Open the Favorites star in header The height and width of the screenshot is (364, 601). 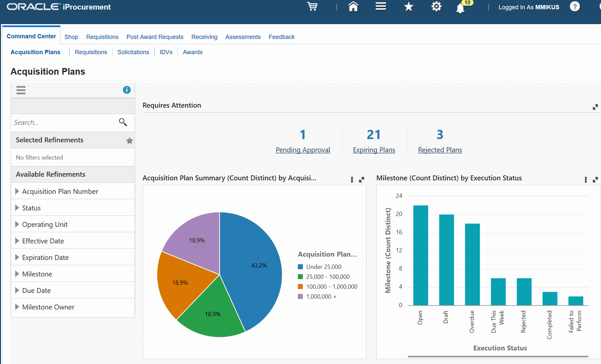[x=408, y=7]
